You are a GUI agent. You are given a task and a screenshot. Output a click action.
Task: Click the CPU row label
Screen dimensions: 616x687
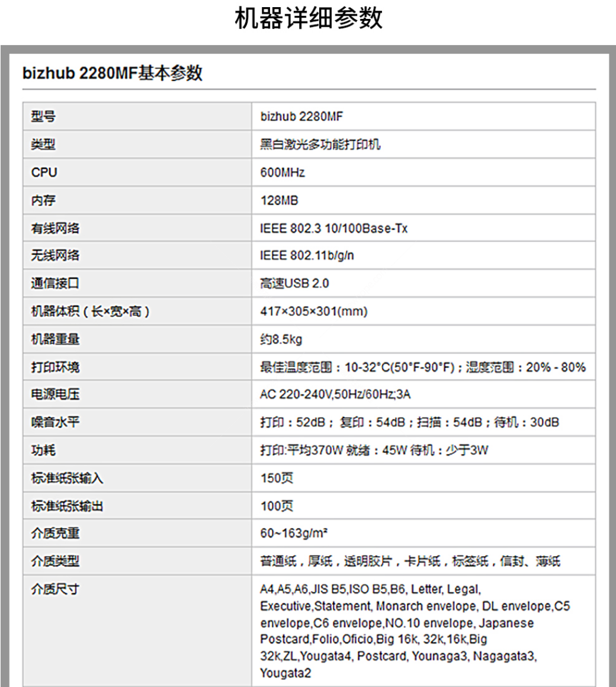click(x=44, y=172)
